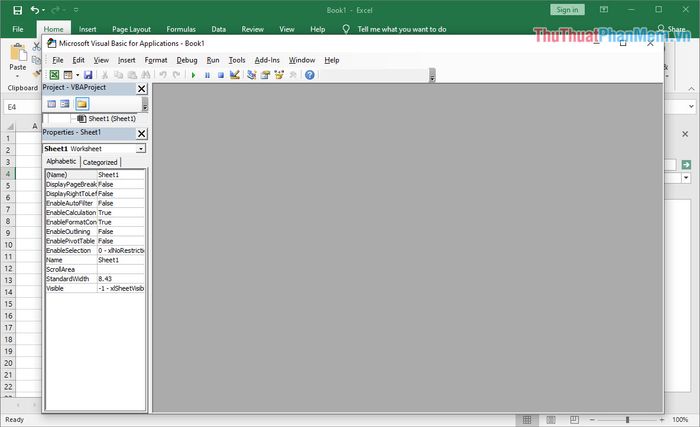Screen dimensions: 700x427
Task: Click the Copy icon in VBA toolbar
Action: point(118,75)
